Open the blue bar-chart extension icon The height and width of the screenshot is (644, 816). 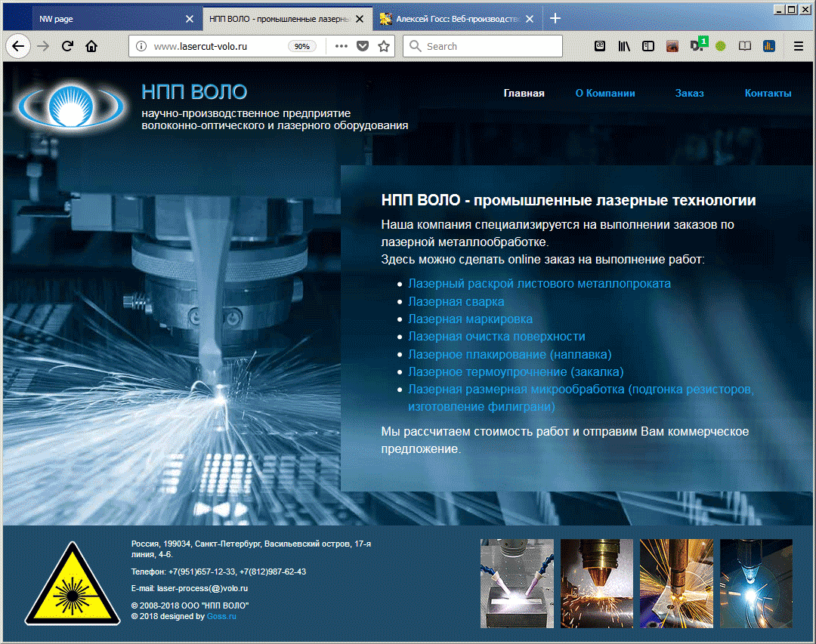click(768, 46)
